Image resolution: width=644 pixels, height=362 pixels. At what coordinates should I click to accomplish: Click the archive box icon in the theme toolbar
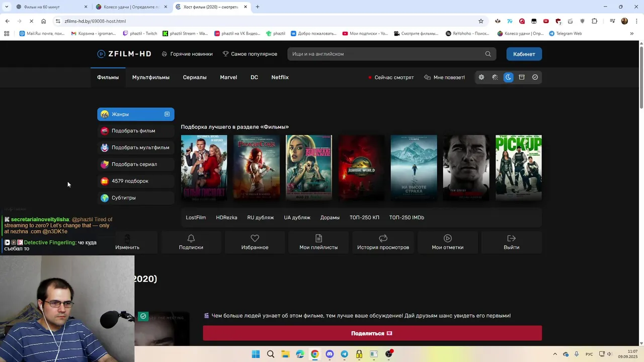[x=522, y=77]
